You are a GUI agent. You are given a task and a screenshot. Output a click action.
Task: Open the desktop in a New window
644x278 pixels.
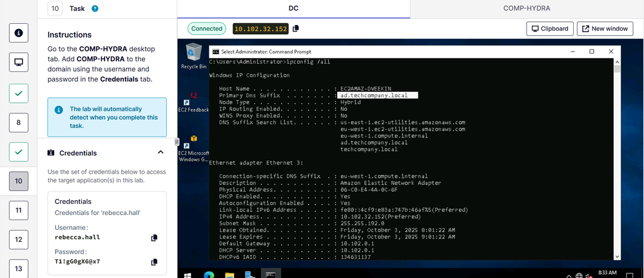click(x=604, y=29)
